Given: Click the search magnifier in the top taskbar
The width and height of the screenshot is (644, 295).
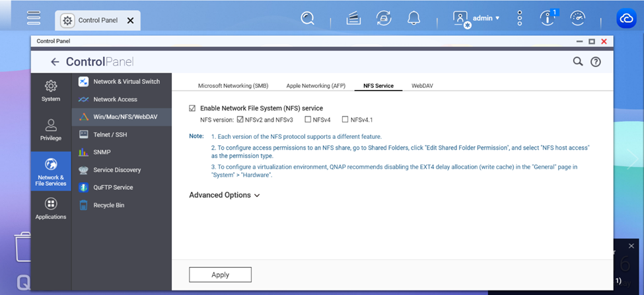Looking at the screenshot, I should point(308,19).
